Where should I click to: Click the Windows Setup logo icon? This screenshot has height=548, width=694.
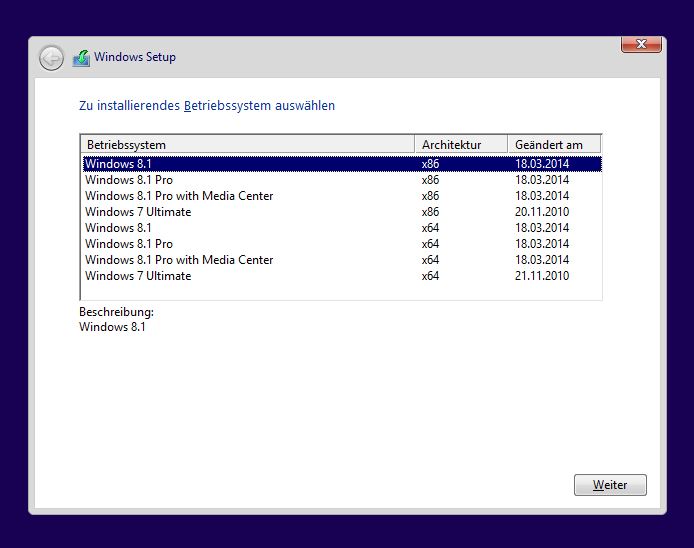(81, 58)
